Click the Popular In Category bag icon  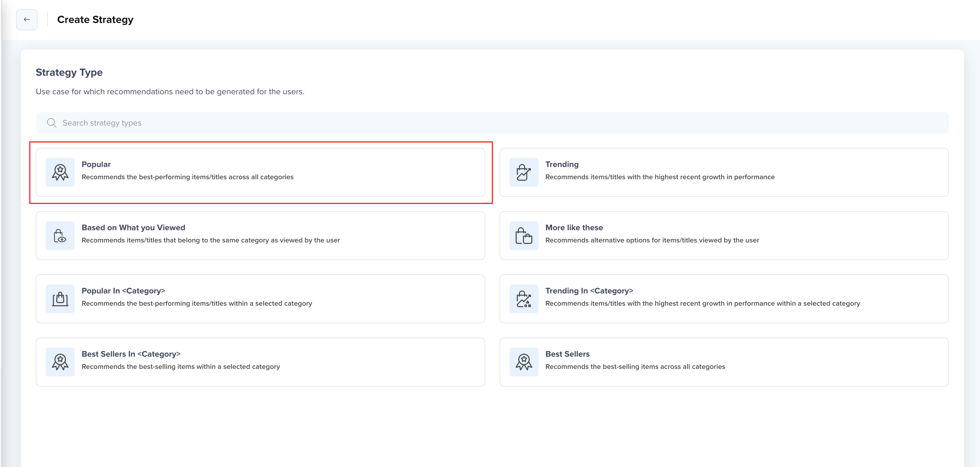pos(60,299)
